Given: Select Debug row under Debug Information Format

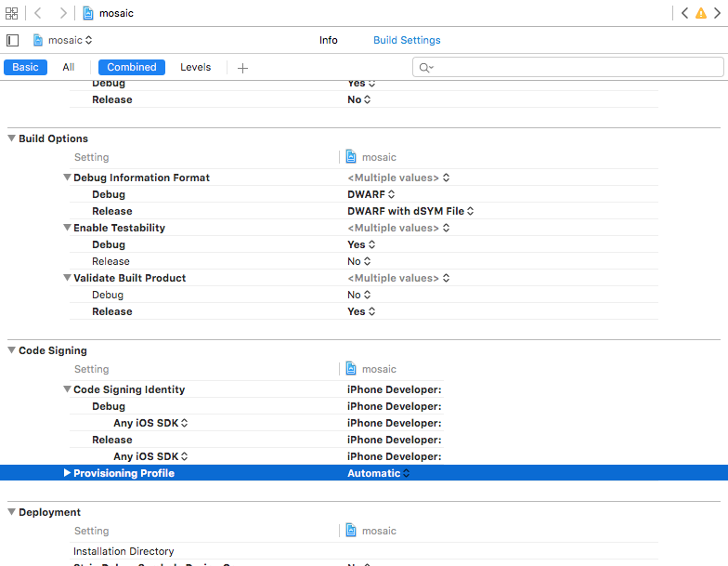Looking at the screenshot, I should pyautogui.click(x=108, y=194).
